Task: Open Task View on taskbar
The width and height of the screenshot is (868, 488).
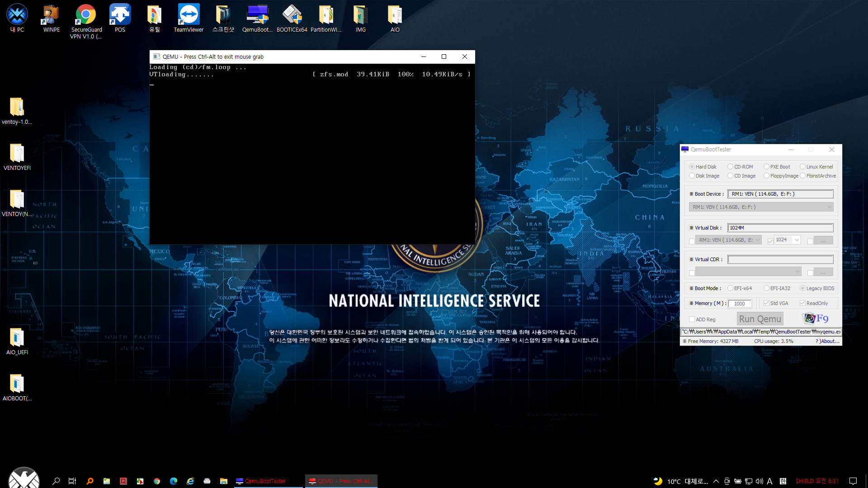Action: (72, 481)
